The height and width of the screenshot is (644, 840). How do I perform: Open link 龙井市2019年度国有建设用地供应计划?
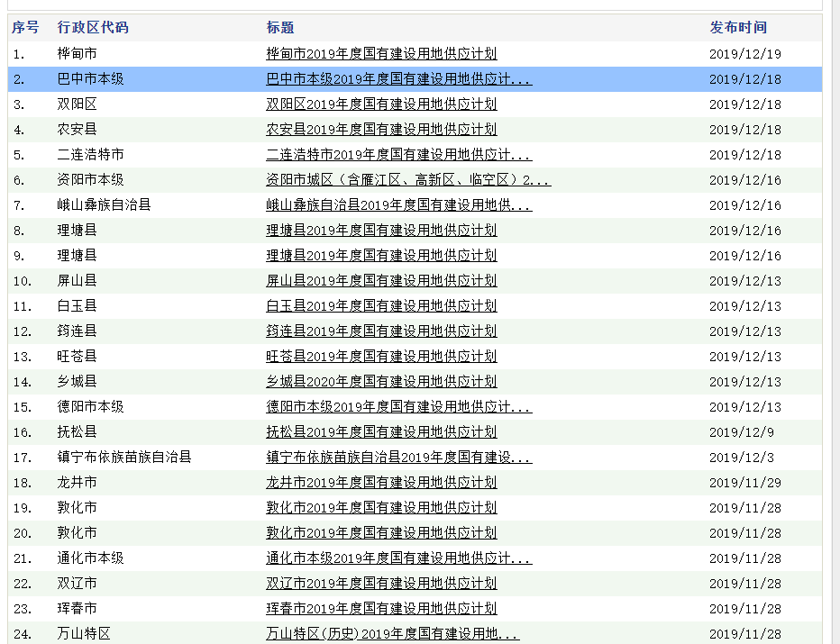coord(381,483)
